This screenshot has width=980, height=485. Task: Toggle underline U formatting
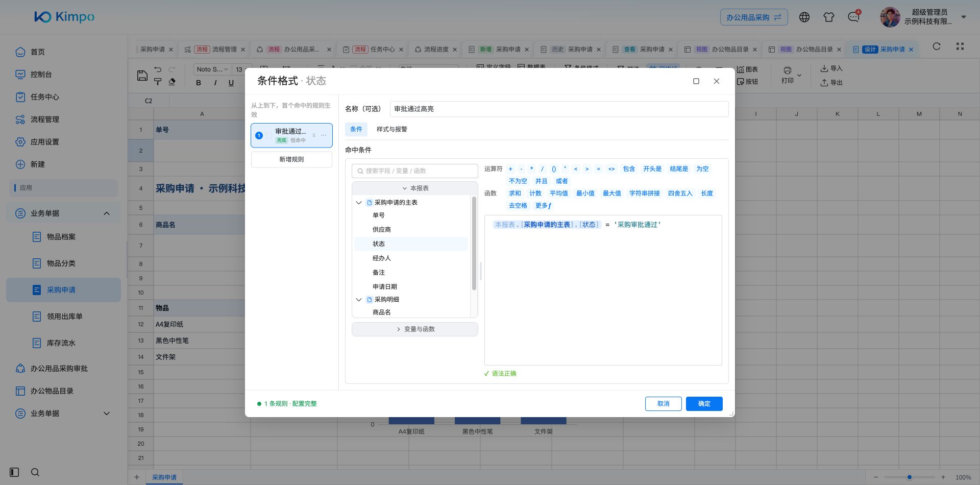click(231, 83)
